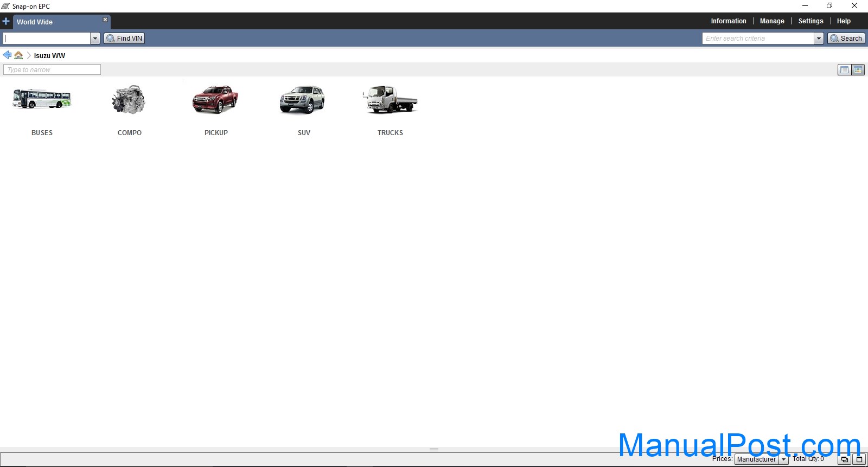The width and height of the screenshot is (868, 467).
Task: Click the Total Qty status text
Action: (x=808, y=459)
